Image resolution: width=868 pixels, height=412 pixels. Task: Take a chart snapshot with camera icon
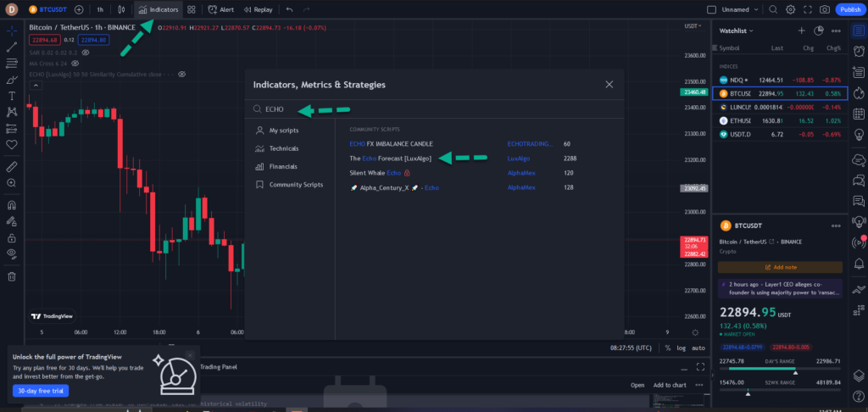pos(825,9)
